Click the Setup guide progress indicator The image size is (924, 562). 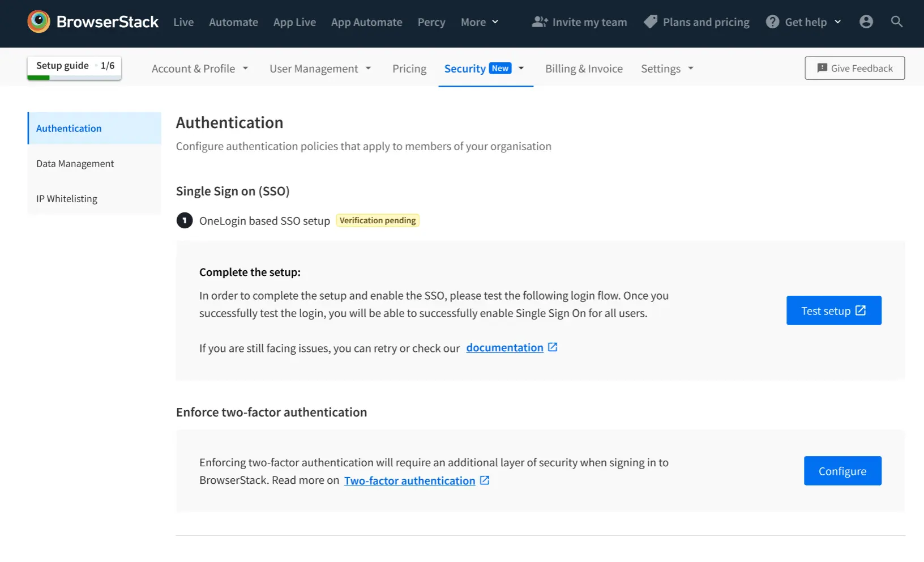click(x=74, y=67)
